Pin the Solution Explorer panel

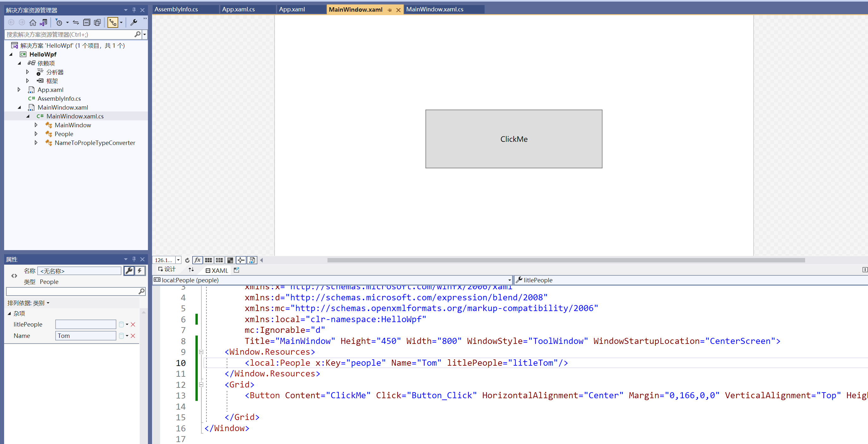click(x=134, y=10)
